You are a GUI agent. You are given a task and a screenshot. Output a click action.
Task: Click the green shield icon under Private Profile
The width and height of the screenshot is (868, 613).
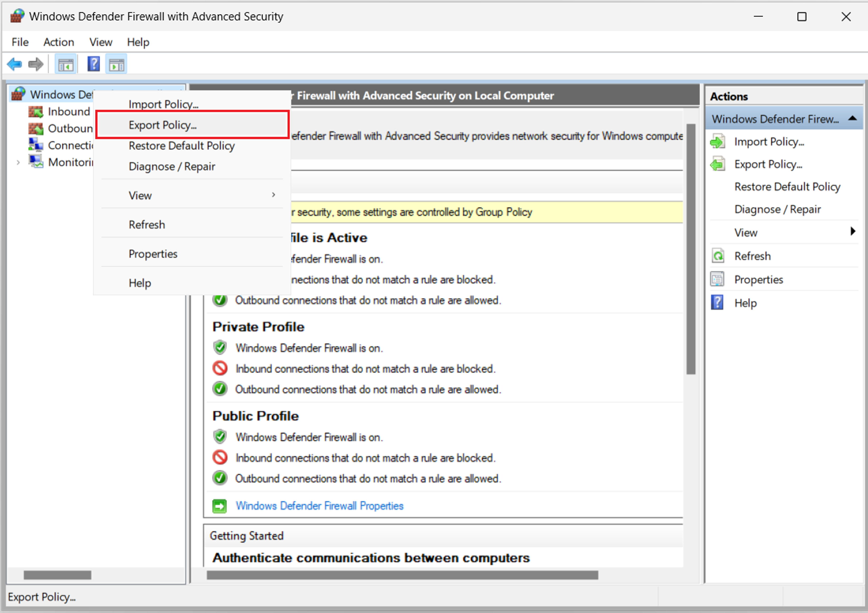(x=220, y=348)
